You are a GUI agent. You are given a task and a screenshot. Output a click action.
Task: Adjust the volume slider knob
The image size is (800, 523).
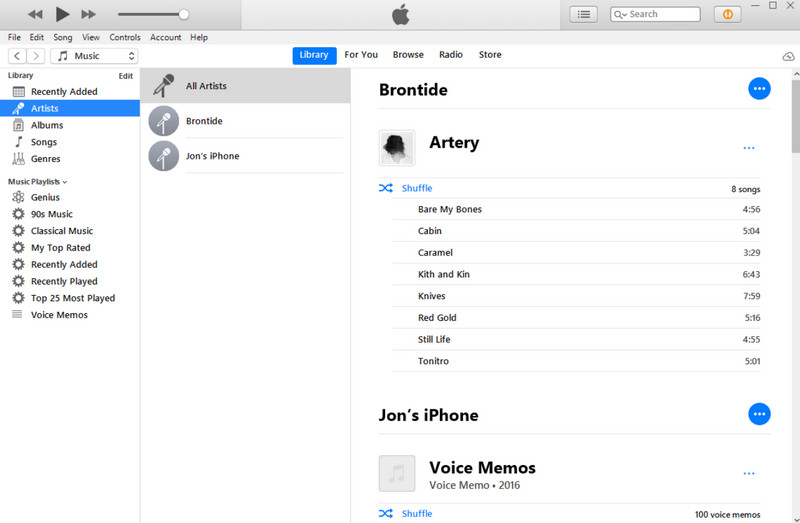click(184, 14)
